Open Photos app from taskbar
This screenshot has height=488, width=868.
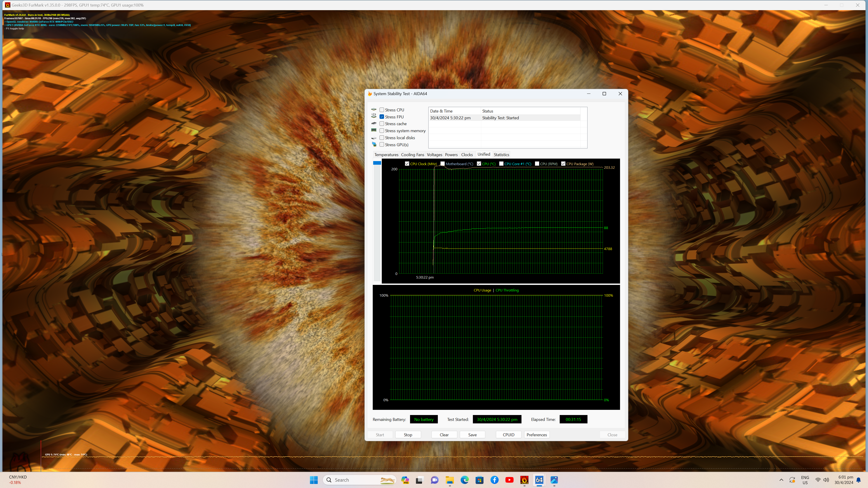click(x=554, y=480)
